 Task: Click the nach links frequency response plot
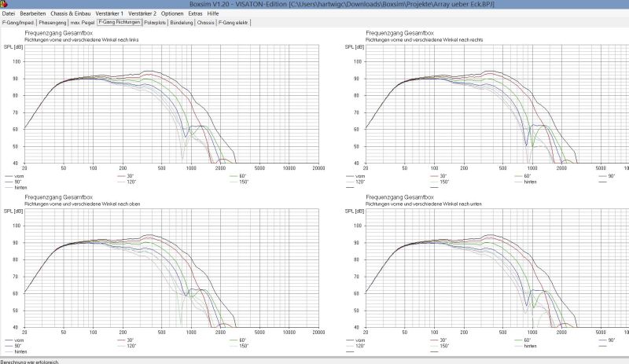171,105
